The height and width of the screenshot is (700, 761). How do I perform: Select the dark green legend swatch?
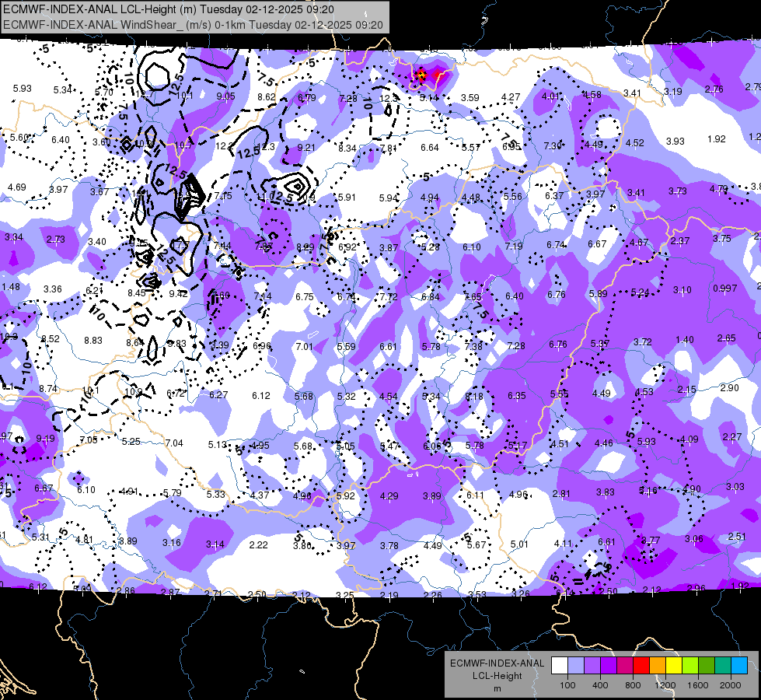tap(707, 666)
